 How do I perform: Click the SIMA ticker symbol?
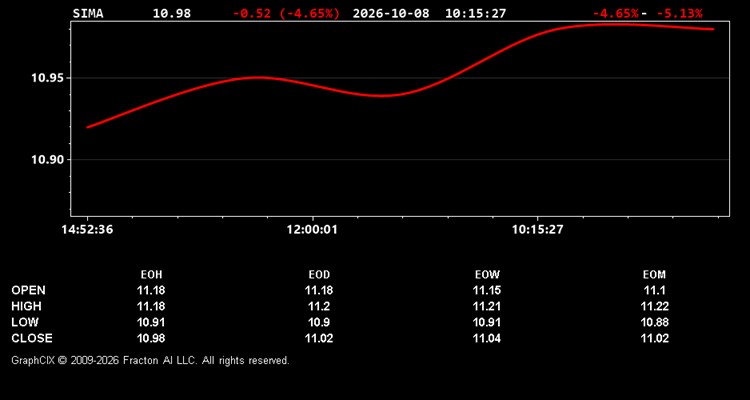tap(88, 13)
